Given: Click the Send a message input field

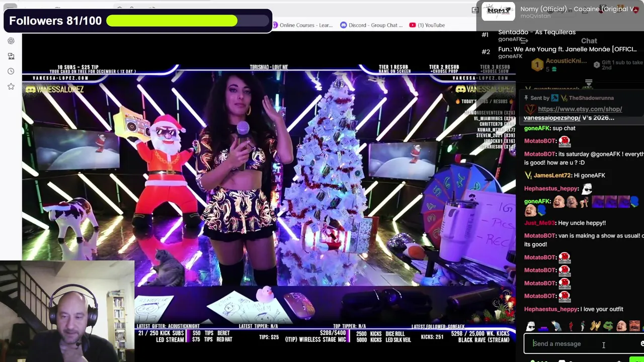Looking at the screenshot, I should click(x=584, y=344).
